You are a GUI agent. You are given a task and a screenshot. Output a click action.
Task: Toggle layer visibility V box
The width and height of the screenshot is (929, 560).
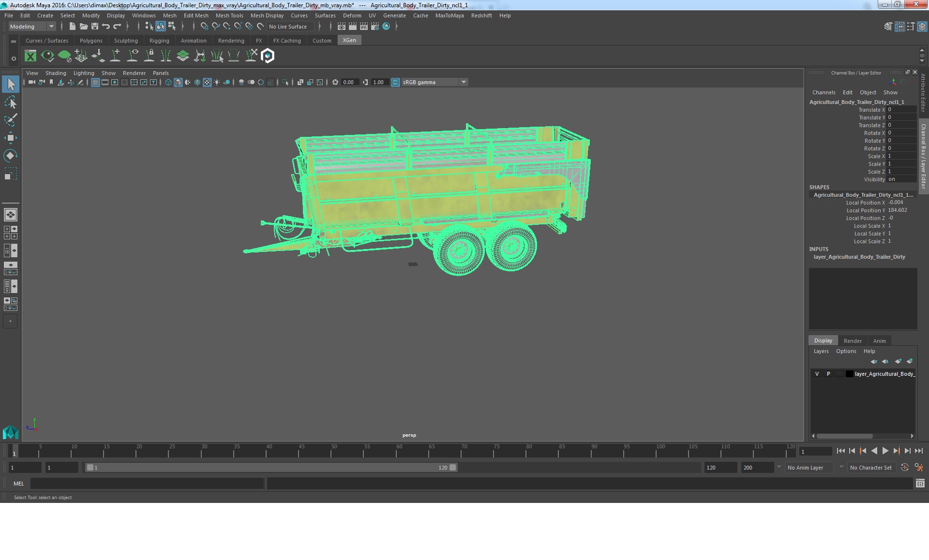(817, 374)
